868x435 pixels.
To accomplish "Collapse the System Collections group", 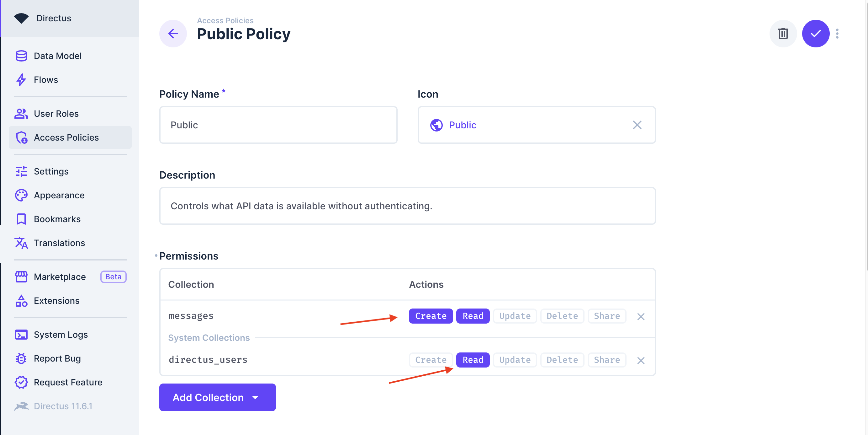I will (x=209, y=337).
